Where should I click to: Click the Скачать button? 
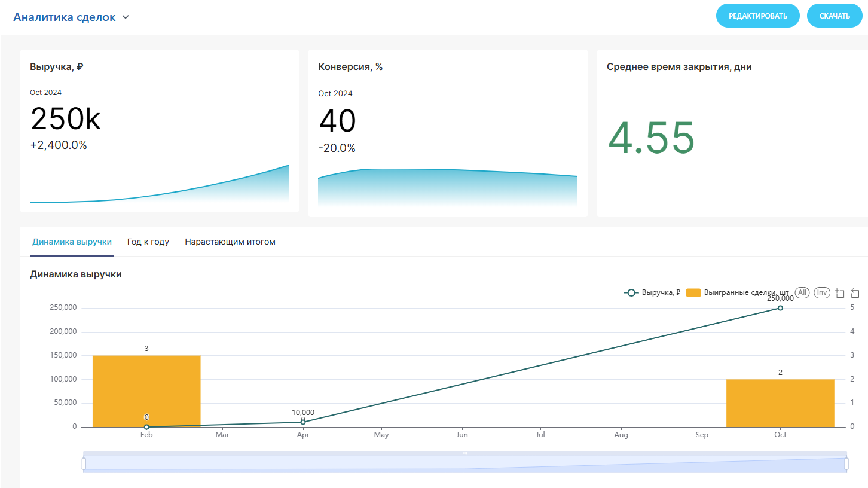pyautogui.click(x=835, y=16)
